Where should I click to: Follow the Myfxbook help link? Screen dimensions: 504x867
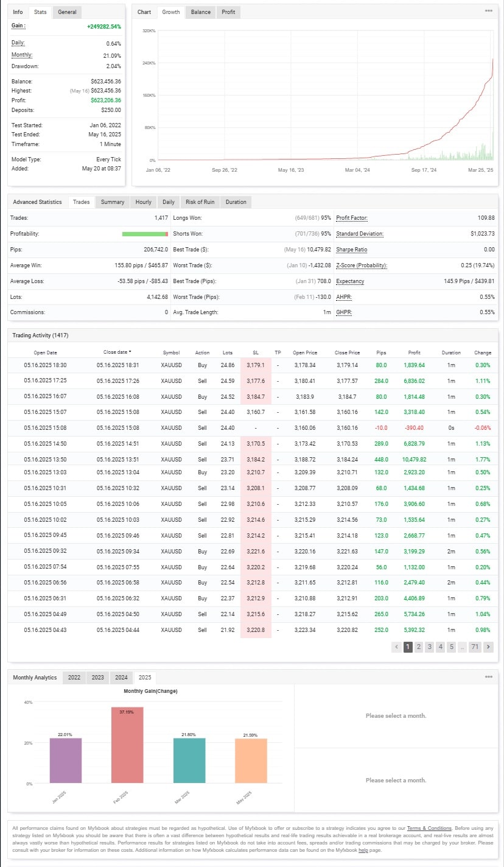[363, 850]
